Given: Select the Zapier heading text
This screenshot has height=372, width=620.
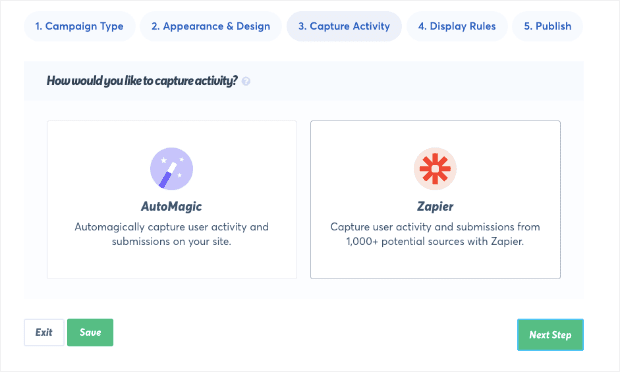Looking at the screenshot, I should pos(435,206).
